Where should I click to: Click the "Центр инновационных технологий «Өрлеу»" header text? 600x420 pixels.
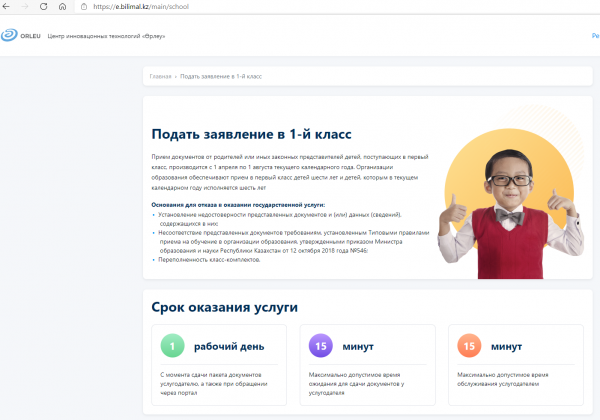click(x=106, y=36)
